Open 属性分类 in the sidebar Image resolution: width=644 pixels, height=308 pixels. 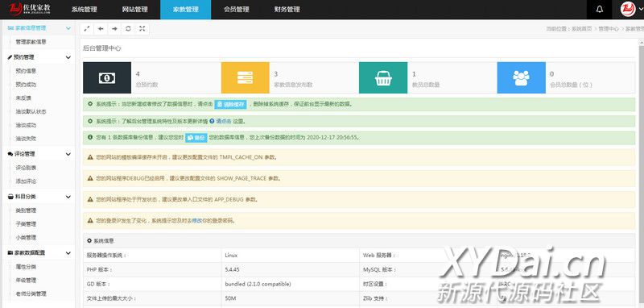[26, 267]
